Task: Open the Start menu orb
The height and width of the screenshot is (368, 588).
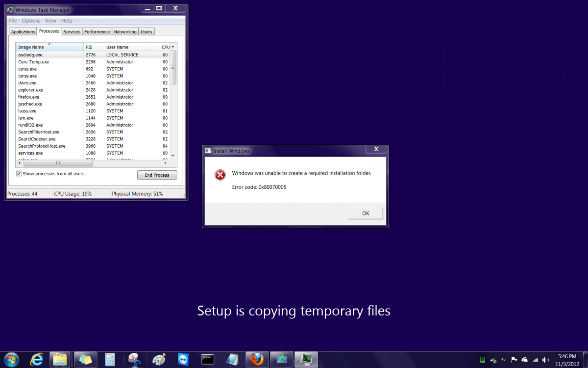Action: point(11,359)
